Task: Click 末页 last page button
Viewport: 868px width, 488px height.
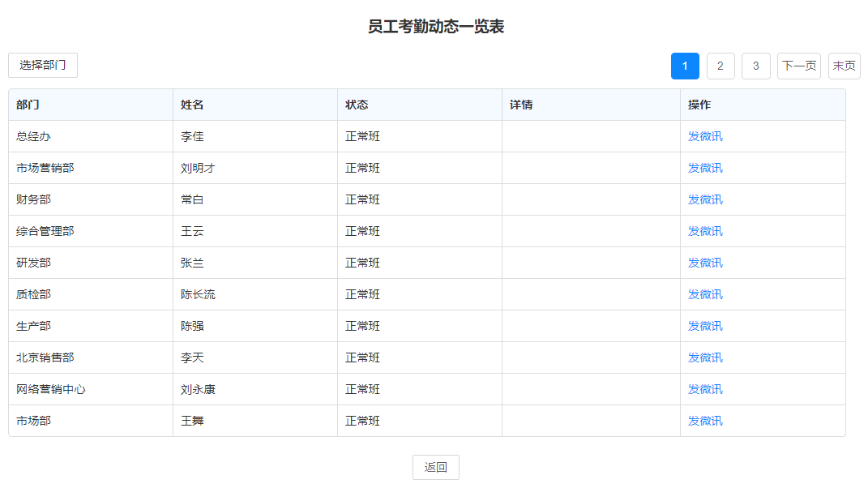Action: click(x=844, y=66)
